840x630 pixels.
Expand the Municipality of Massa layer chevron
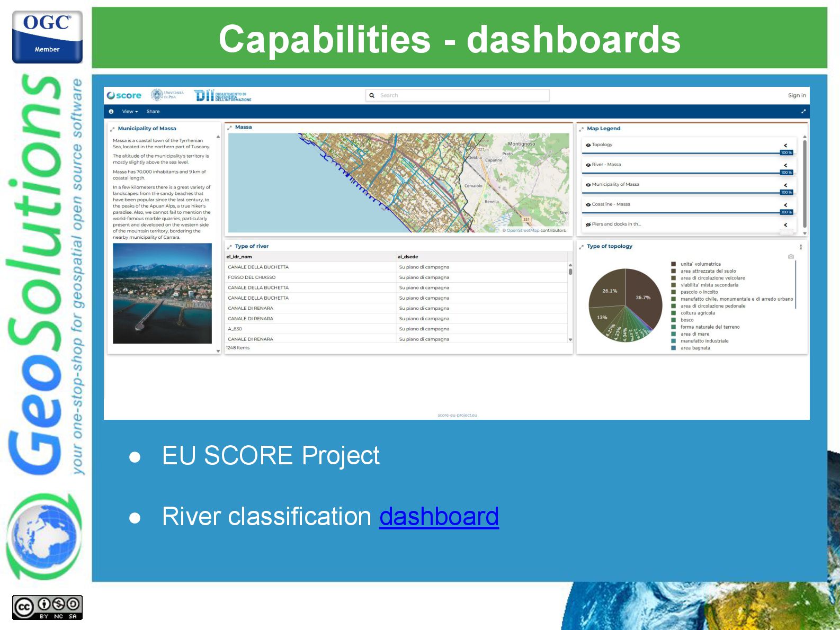[785, 185]
